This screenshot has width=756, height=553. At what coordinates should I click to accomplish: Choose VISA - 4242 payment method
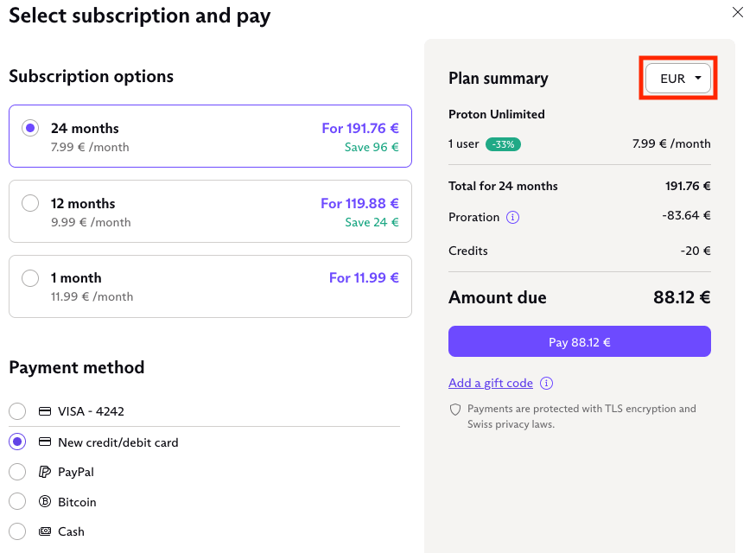[x=17, y=411]
